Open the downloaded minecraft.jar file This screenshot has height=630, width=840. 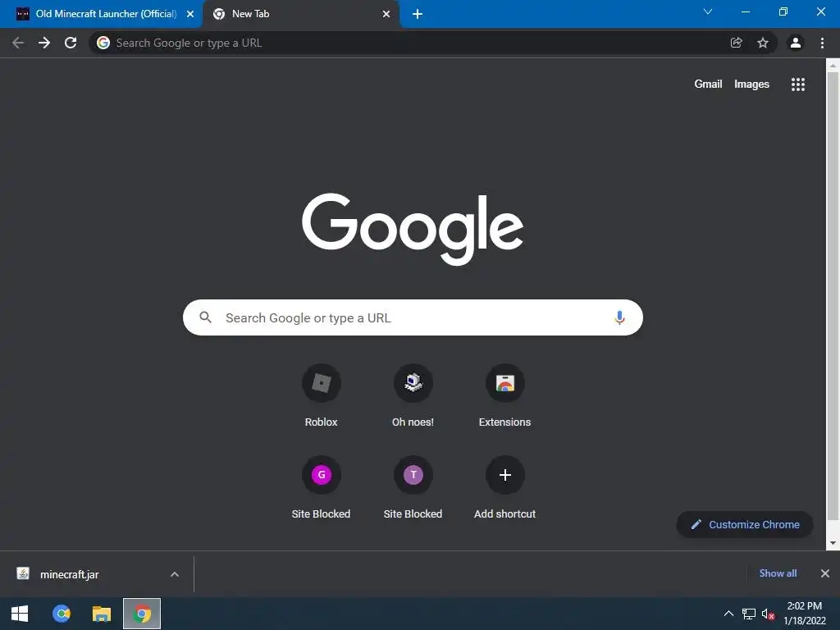(70, 574)
